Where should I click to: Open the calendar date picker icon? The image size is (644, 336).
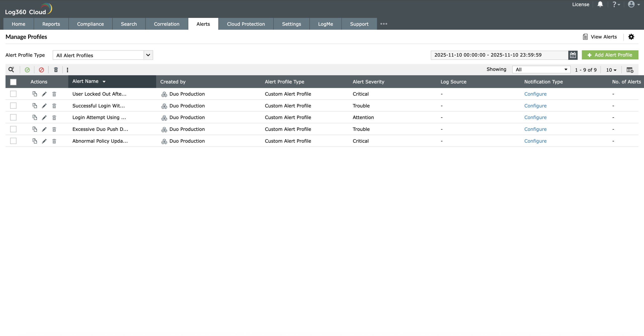click(573, 55)
